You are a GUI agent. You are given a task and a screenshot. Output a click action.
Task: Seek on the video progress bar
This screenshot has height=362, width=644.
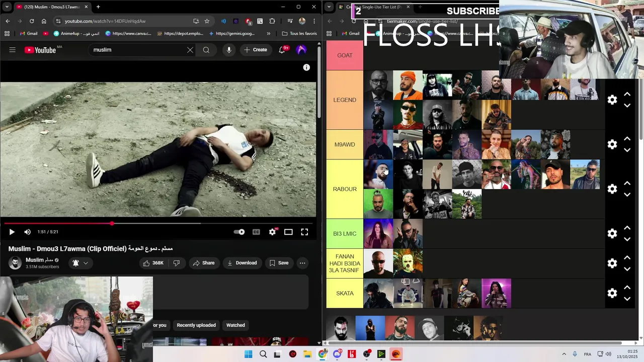(x=158, y=223)
